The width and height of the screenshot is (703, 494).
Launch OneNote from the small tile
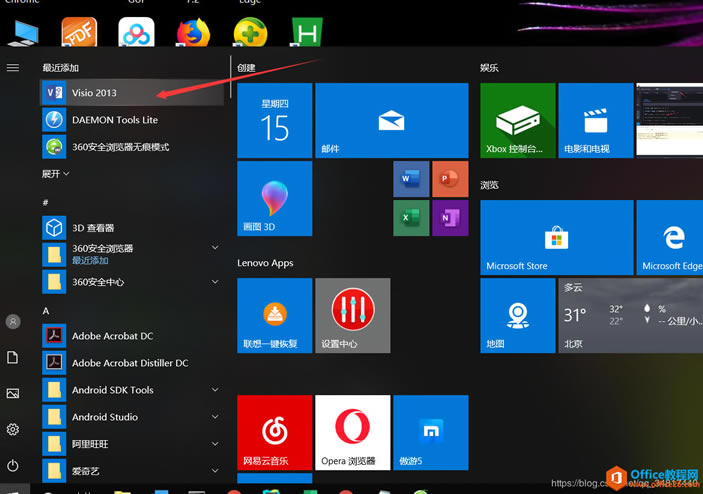coord(450,218)
